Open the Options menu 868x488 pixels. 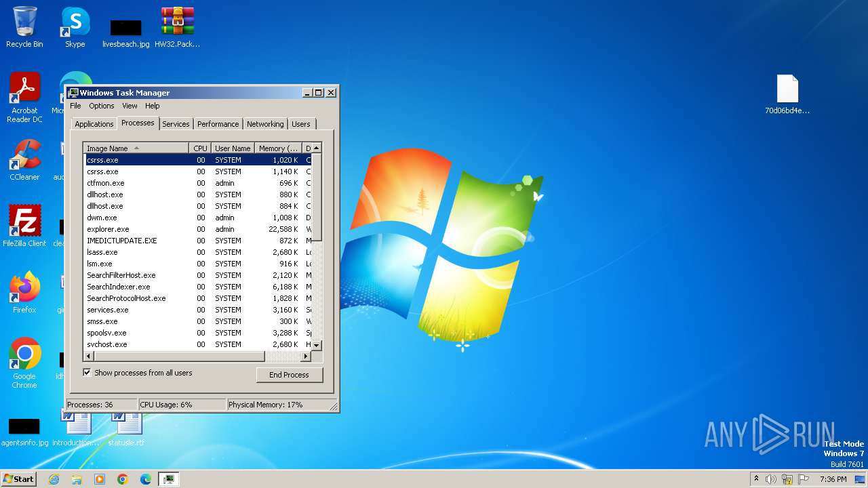pos(102,106)
